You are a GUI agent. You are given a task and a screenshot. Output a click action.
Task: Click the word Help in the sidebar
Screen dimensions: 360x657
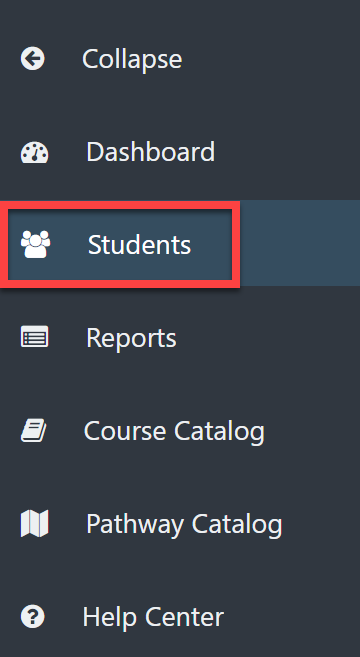coord(111,617)
